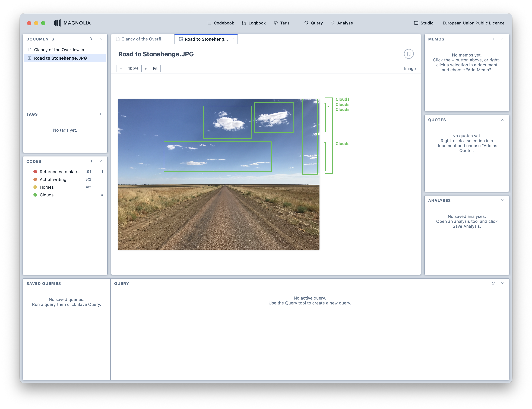The width and height of the screenshot is (532, 409).
Task: Select Road to Stonehenge.JPG document
Action: pos(65,58)
